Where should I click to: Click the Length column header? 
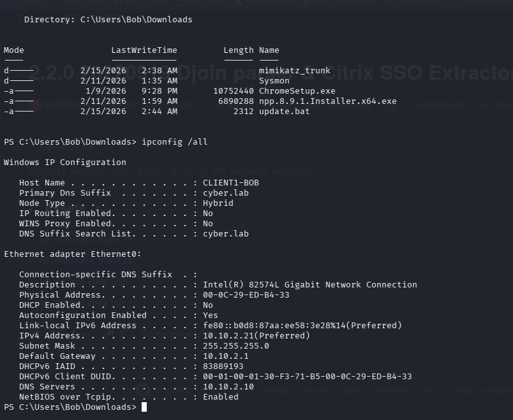tap(239, 50)
